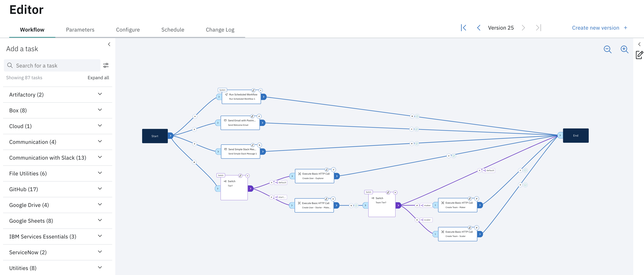Edit Create Team - Maker node
The height and width of the screenshot is (275, 644).
pos(470,199)
